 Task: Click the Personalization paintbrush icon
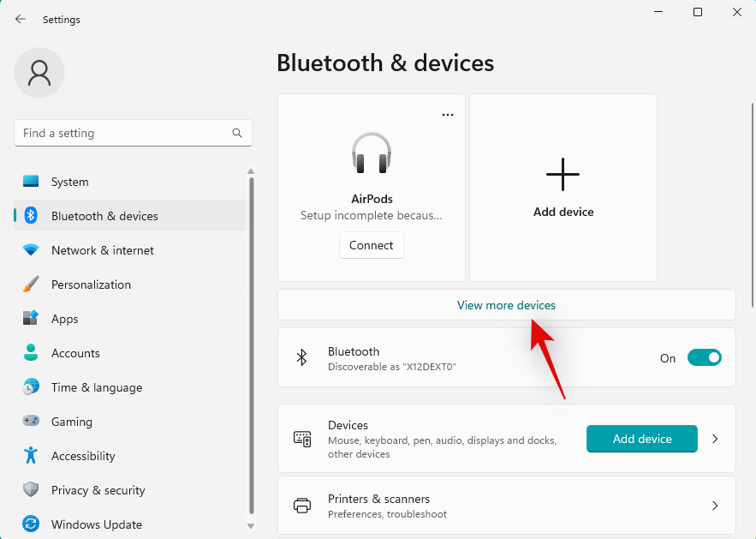click(x=31, y=284)
